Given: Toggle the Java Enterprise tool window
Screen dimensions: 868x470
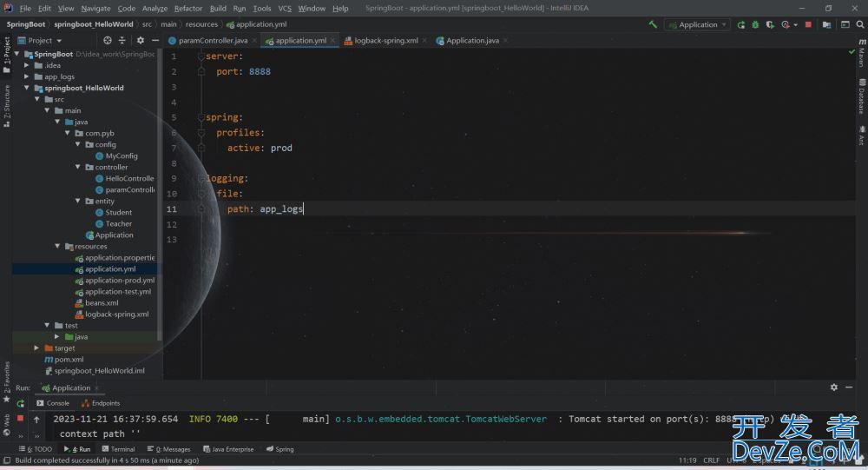Looking at the screenshot, I should pyautogui.click(x=228, y=449).
